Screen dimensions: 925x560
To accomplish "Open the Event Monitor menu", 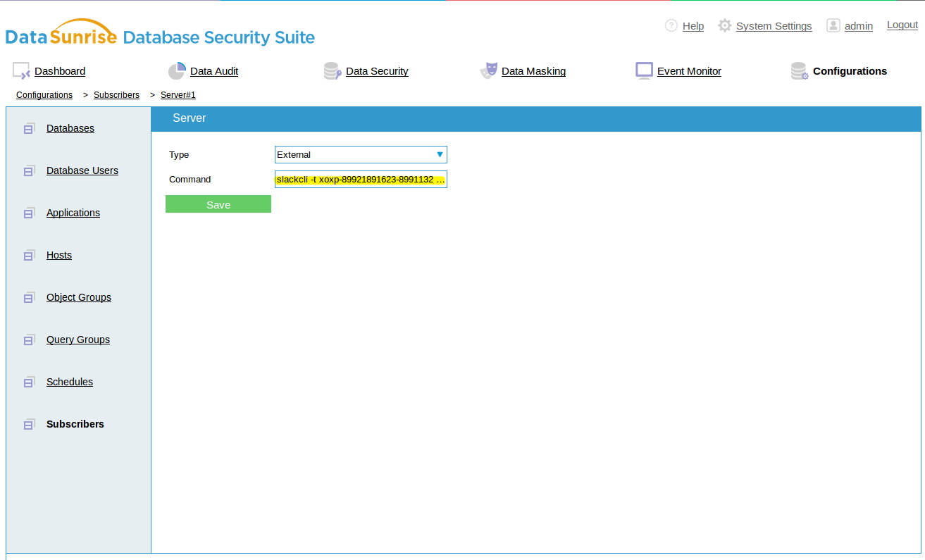I will [689, 71].
